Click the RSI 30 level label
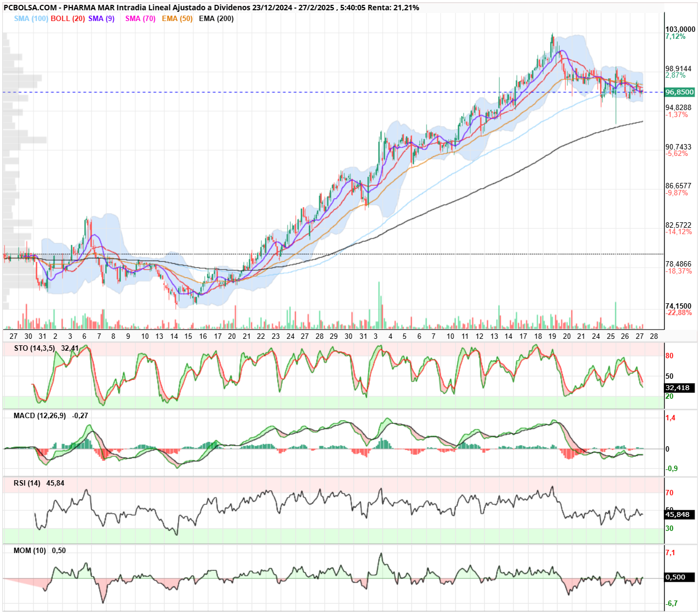The height and width of the screenshot is (614, 700). click(x=669, y=528)
